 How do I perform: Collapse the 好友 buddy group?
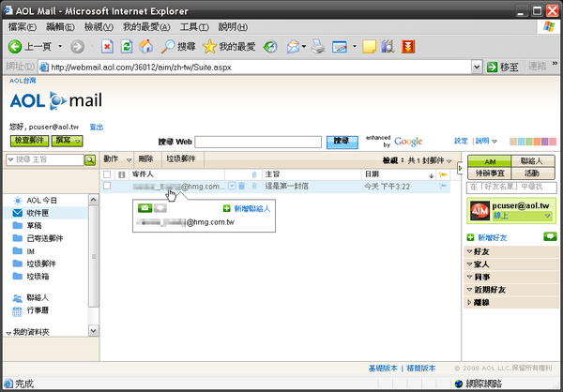tap(469, 251)
